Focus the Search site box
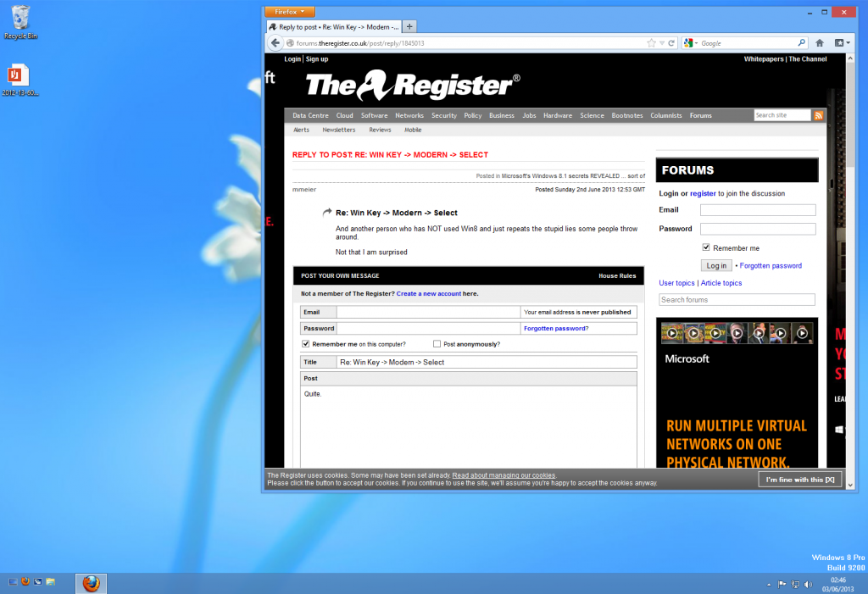This screenshot has height=594, width=868. click(782, 115)
